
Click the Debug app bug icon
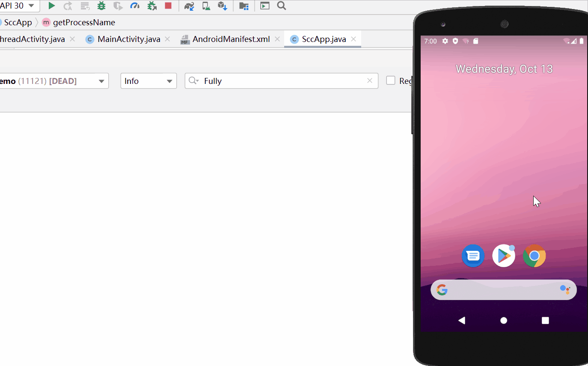(101, 6)
